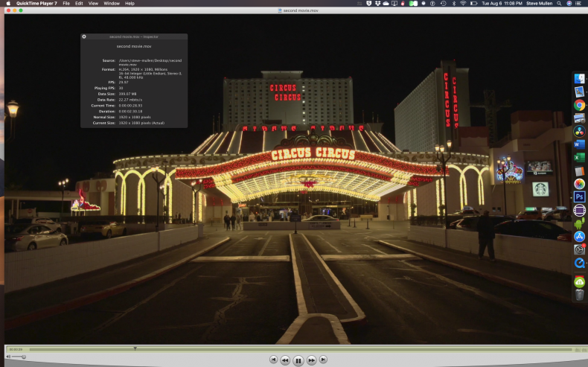Click the cloud sync menu bar icon
This screenshot has width=588, height=367.
click(x=386, y=4)
